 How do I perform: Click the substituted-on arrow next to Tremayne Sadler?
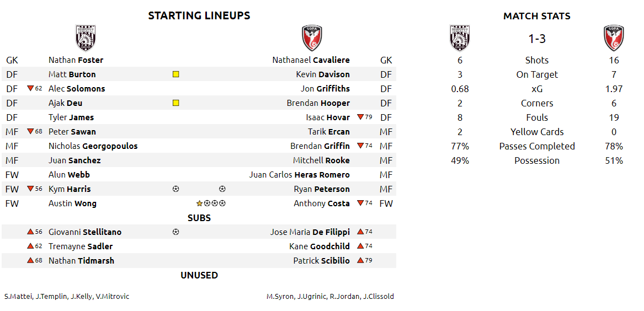[x=30, y=246]
